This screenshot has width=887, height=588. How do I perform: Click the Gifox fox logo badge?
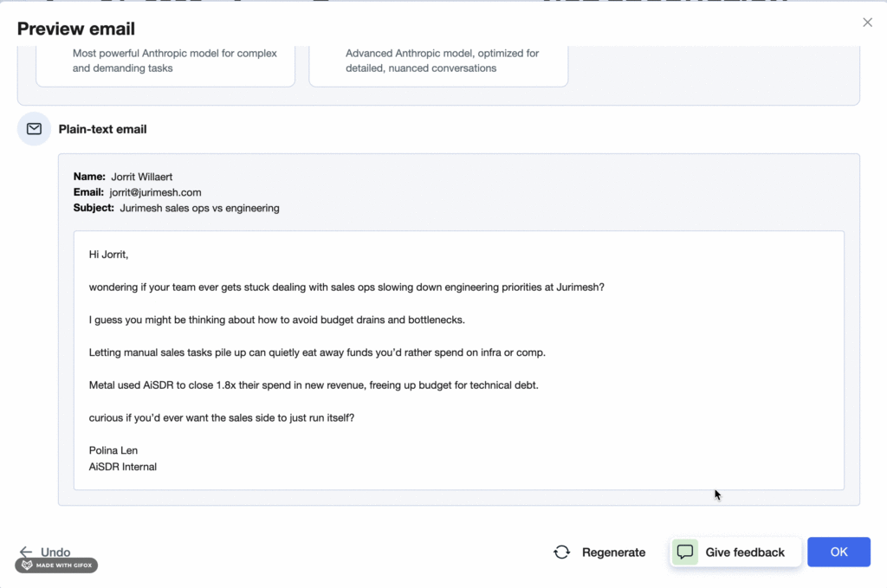click(x=28, y=565)
